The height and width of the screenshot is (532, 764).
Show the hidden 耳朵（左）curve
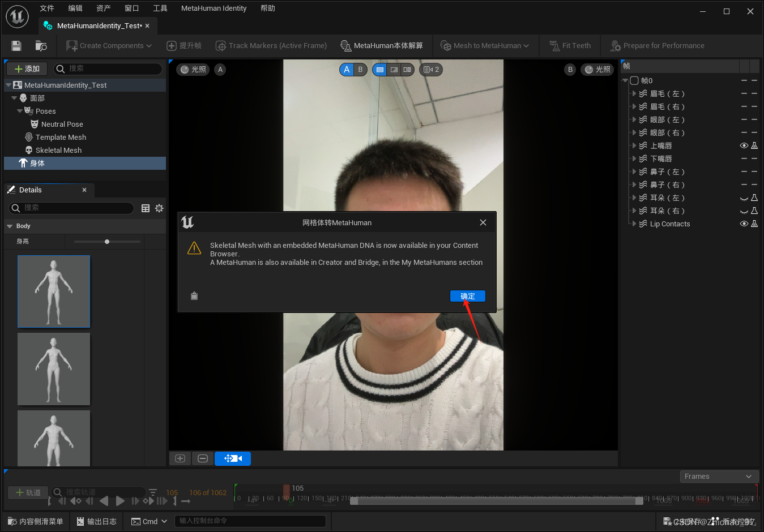pyautogui.click(x=744, y=198)
